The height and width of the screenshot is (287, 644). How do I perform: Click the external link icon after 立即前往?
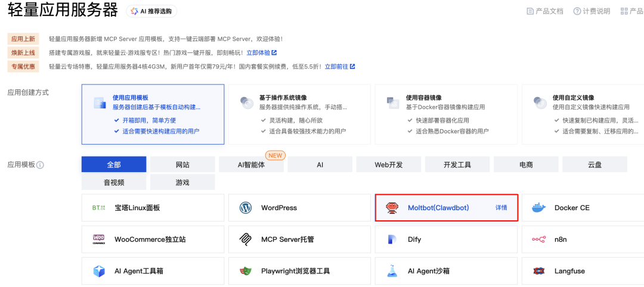tap(352, 66)
